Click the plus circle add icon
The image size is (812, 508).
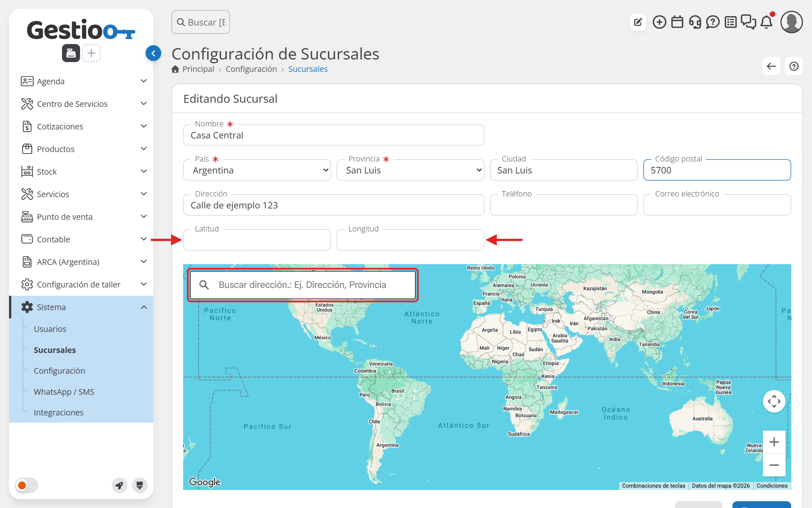659,22
